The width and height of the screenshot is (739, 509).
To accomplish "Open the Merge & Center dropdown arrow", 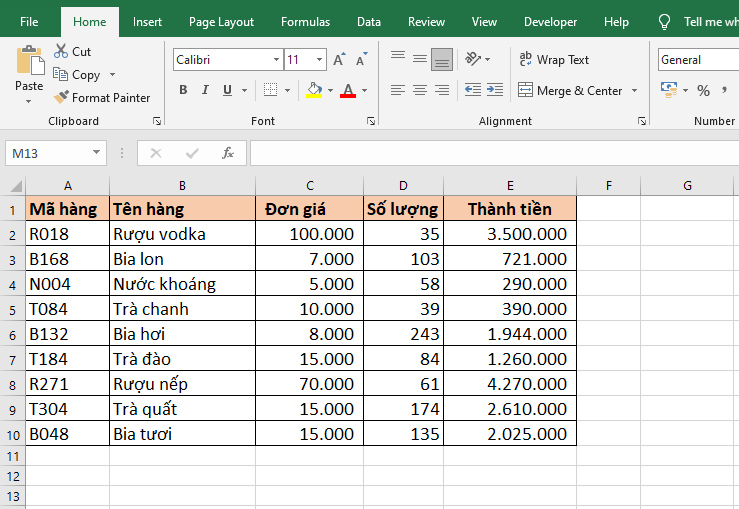I will click(x=633, y=91).
